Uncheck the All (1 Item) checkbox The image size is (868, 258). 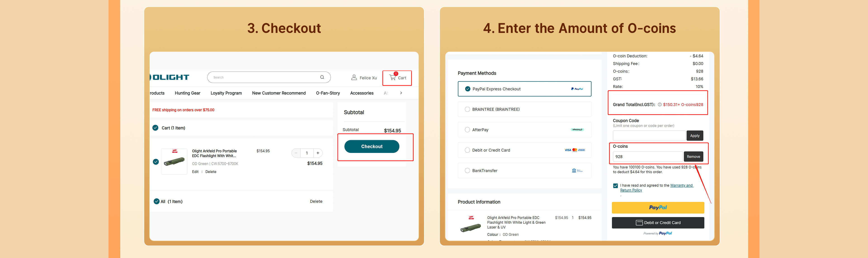156,201
